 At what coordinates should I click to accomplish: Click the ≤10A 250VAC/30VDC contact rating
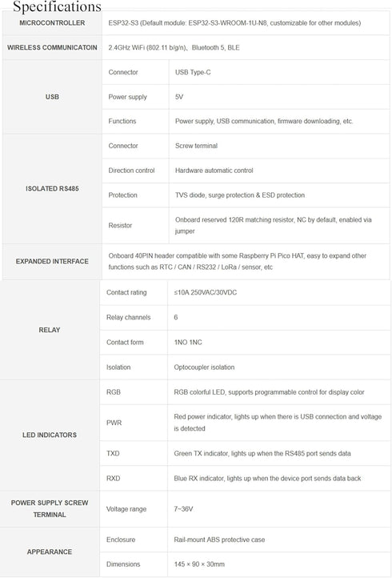point(206,293)
